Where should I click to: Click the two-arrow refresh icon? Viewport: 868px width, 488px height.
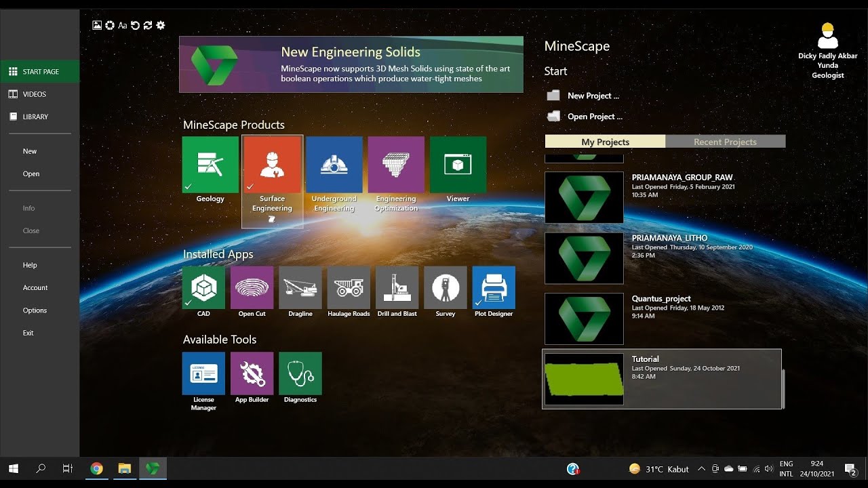(x=147, y=25)
